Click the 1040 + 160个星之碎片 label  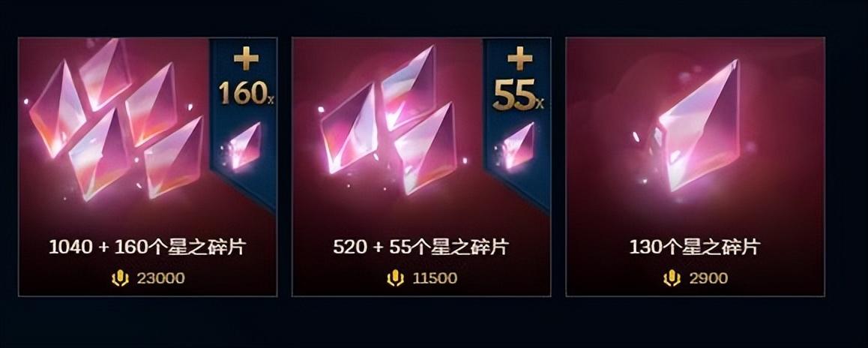point(147,247)
